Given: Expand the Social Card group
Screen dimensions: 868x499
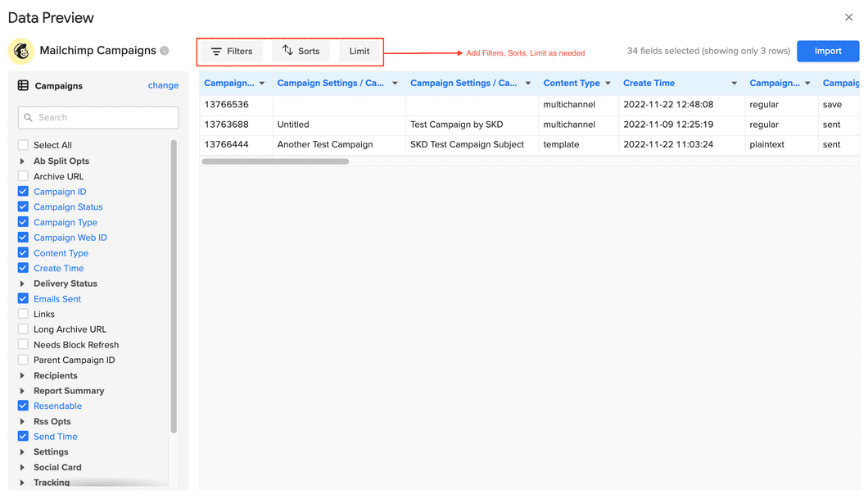Looking at the screenshot, I should click(x=22, y=467).
